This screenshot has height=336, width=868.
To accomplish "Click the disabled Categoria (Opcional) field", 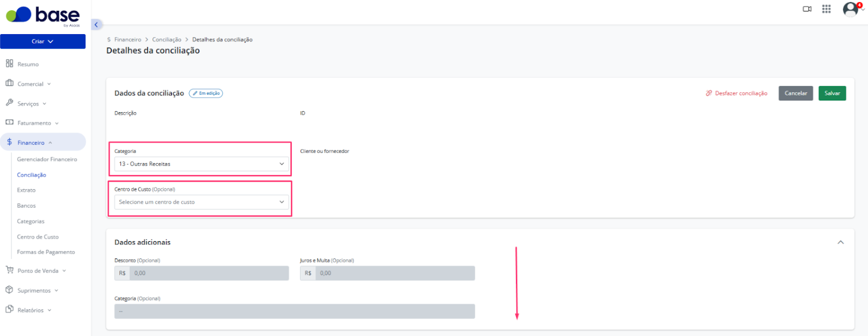I will (x=295, y=311).
